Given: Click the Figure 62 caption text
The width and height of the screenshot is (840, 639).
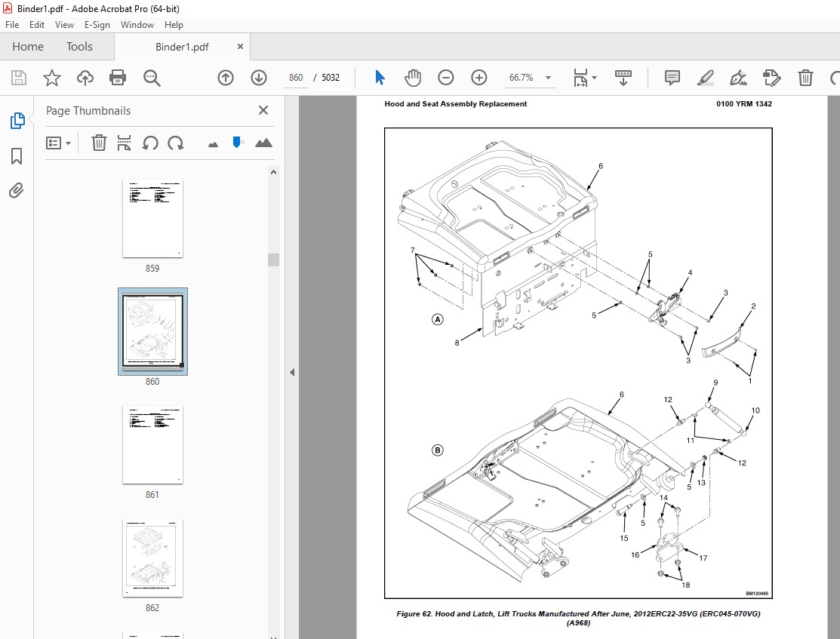Looking at the screenshot, I should tap(579, 618).
